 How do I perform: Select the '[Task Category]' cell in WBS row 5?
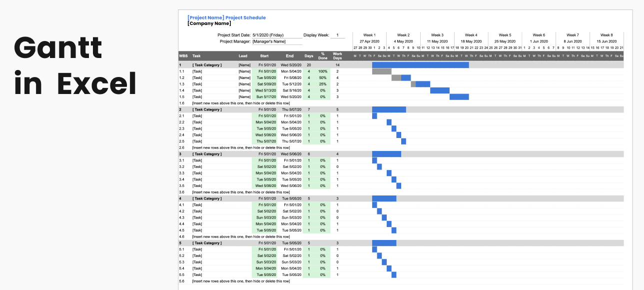[x=207, y=243]
